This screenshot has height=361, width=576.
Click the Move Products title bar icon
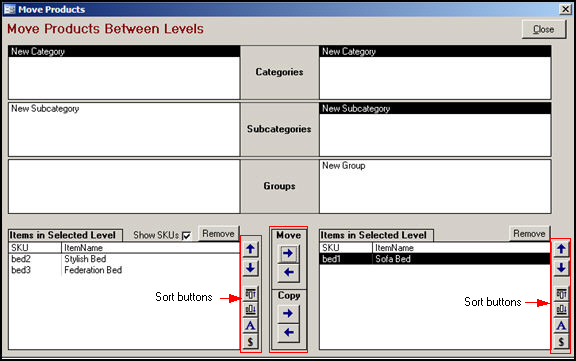[10, 9]
